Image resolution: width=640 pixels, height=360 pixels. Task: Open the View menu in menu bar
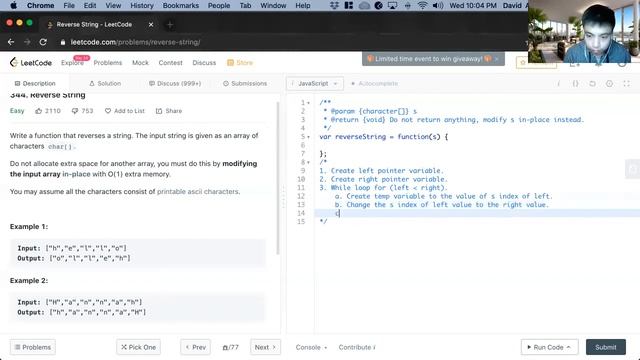(113, 5)
